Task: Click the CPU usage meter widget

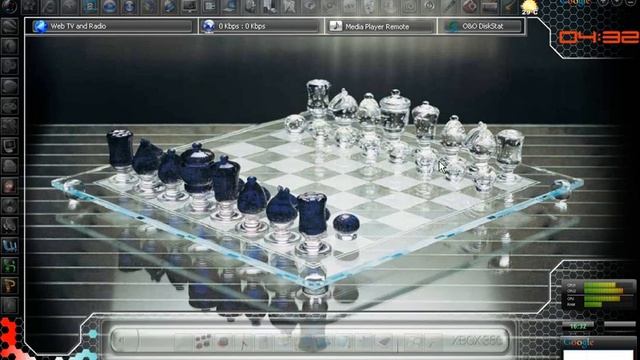Action: [599, 294]
